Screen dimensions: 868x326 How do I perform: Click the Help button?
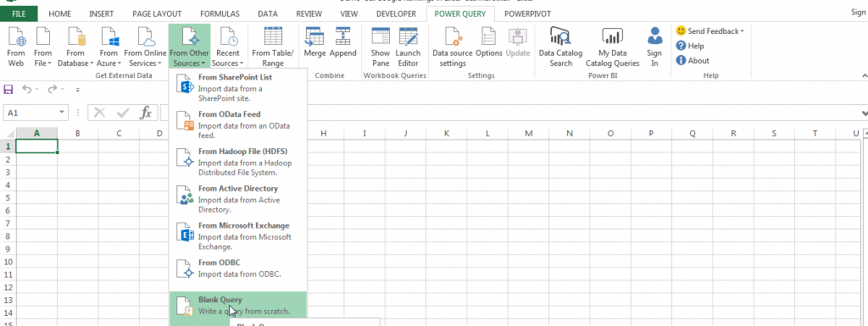[x=690, y=46]
